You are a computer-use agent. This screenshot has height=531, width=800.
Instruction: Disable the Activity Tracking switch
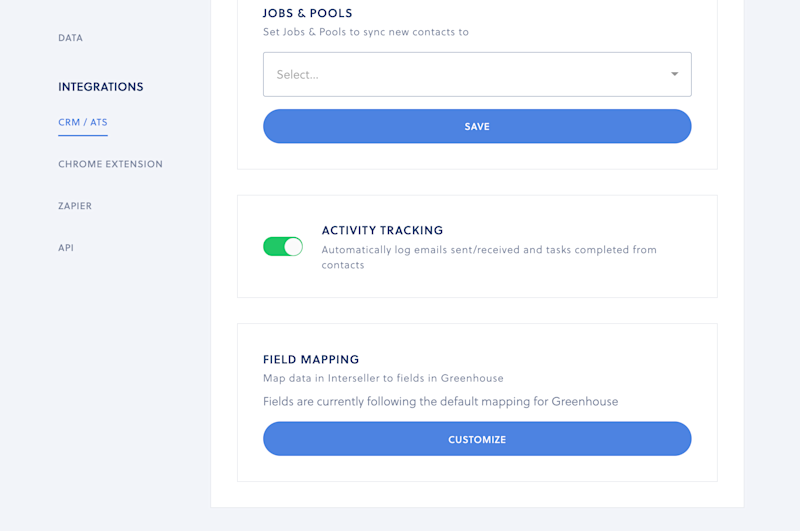(283, 247)
